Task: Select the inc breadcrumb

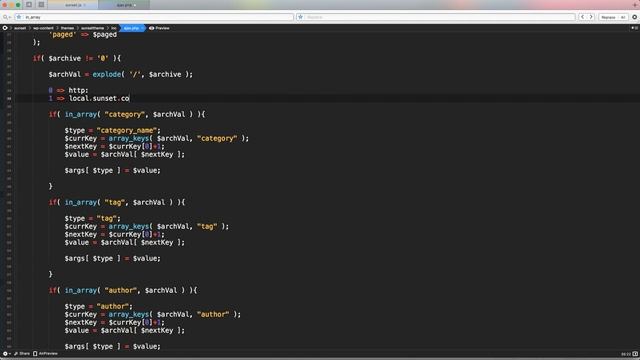Action: coord(114,28)
